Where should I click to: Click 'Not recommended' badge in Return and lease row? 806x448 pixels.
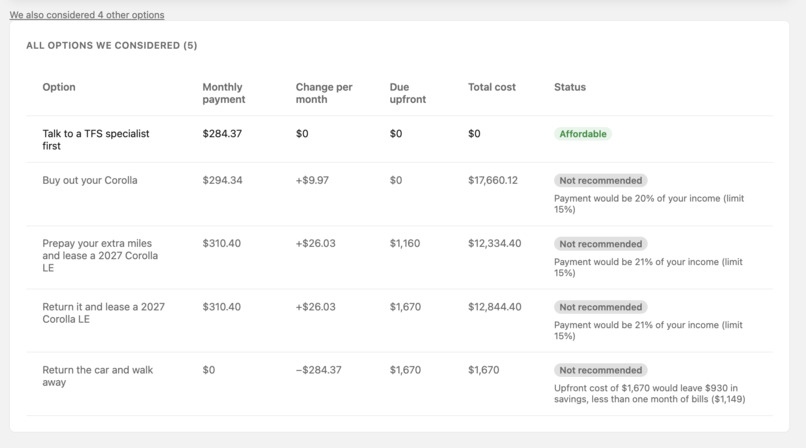click(x=600, y=307)
